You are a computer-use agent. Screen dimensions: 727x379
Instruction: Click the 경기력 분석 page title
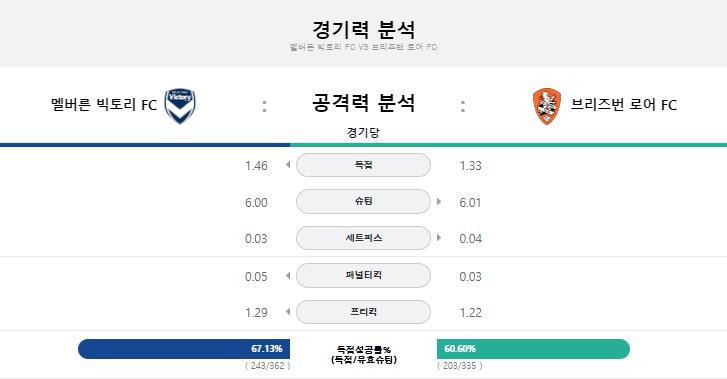click(363, 30)
